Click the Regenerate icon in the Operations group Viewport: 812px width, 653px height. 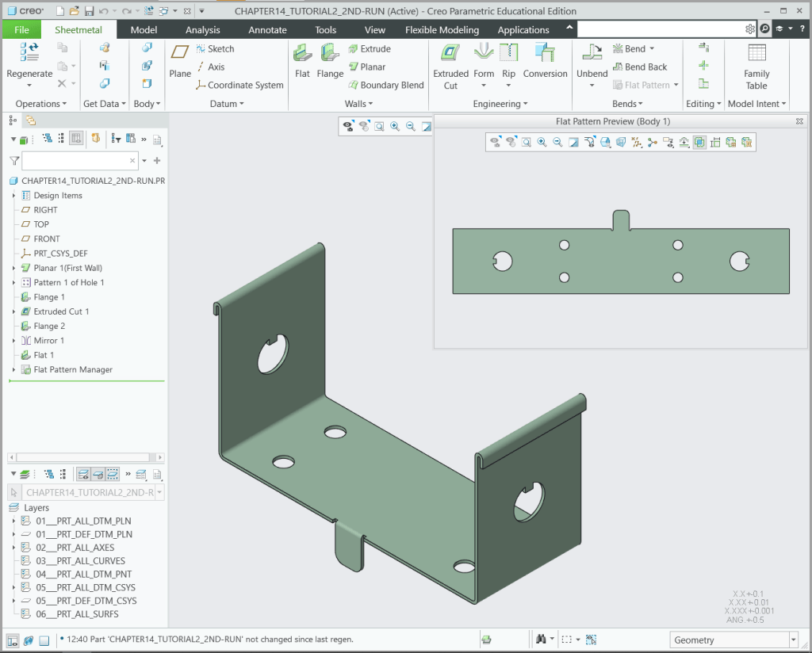[29, 53]
